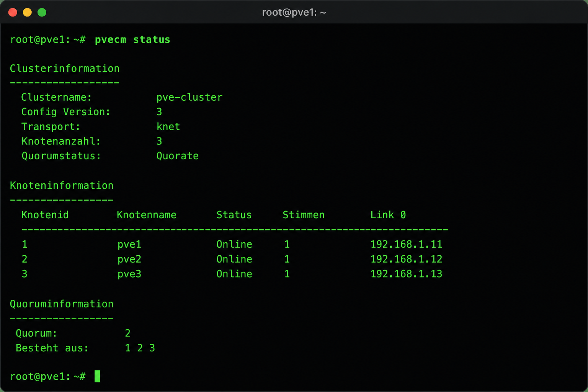Click the 'Besteht aus:' label
This screenshot has width=588, height=392.
pyautogui.click(x=52, y=348)
